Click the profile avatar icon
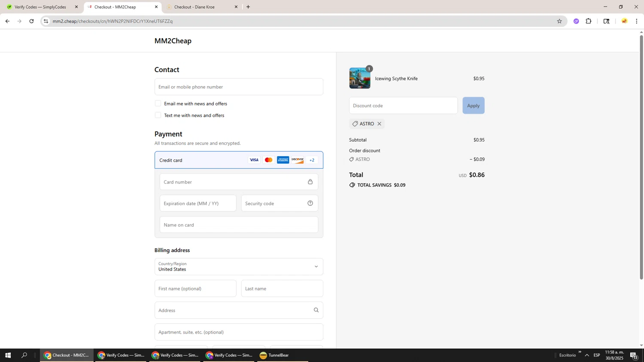This screenshot has height=362, width=644. [x=624, y=21]
